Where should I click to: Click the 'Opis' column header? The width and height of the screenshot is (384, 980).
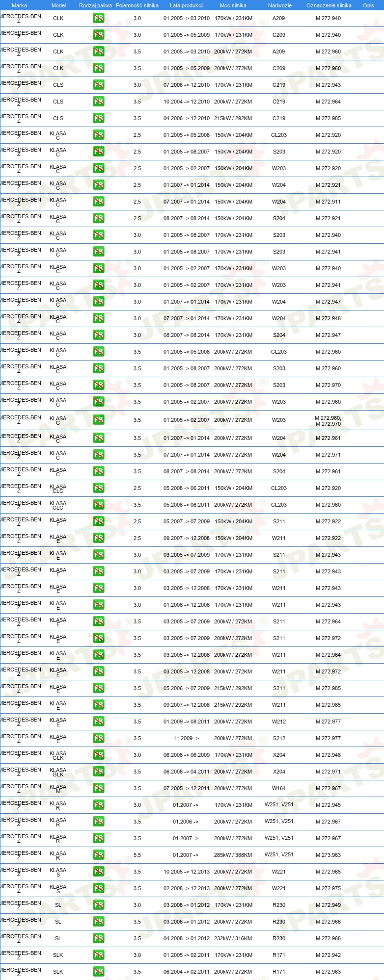[x=368, y=5]
